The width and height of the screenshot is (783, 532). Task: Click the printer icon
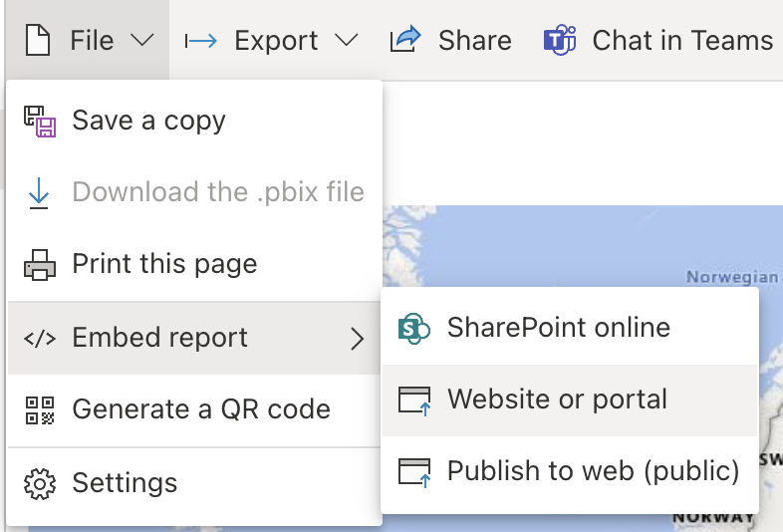click(x=40, y=265)
